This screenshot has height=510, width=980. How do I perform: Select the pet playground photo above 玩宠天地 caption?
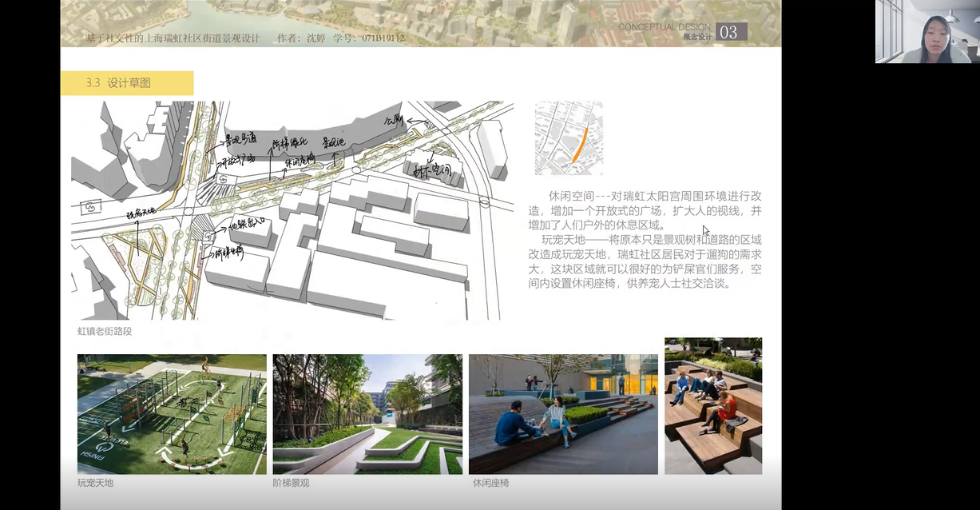click(x=172, y=414)
